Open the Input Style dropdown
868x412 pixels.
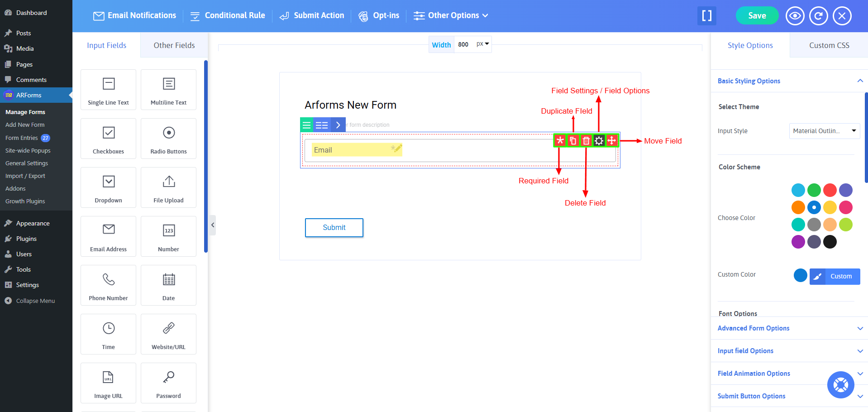click(x=824, y=131)
